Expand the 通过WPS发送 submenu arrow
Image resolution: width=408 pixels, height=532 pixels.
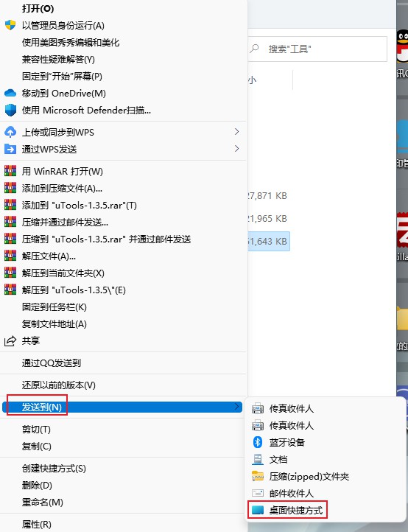236,149
